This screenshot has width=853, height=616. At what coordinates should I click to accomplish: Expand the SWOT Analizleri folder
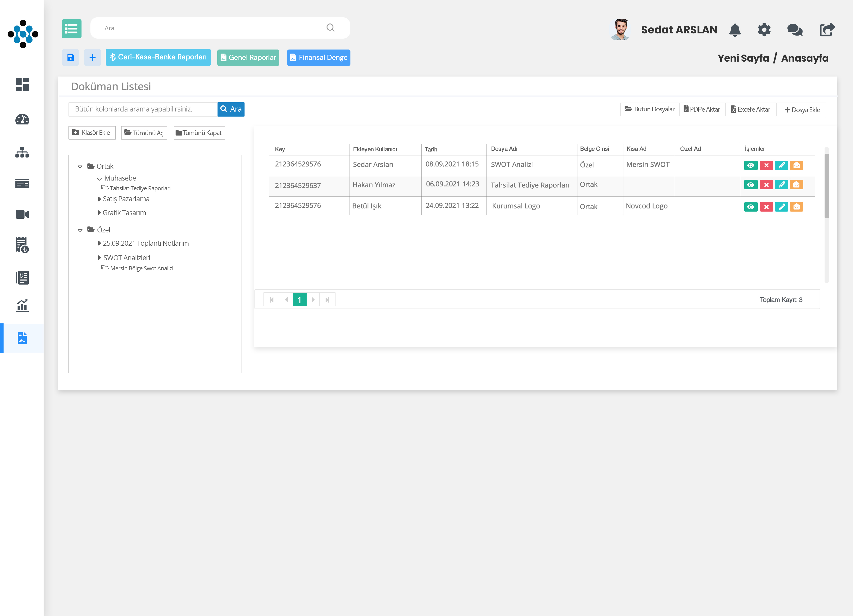(99, 258)
